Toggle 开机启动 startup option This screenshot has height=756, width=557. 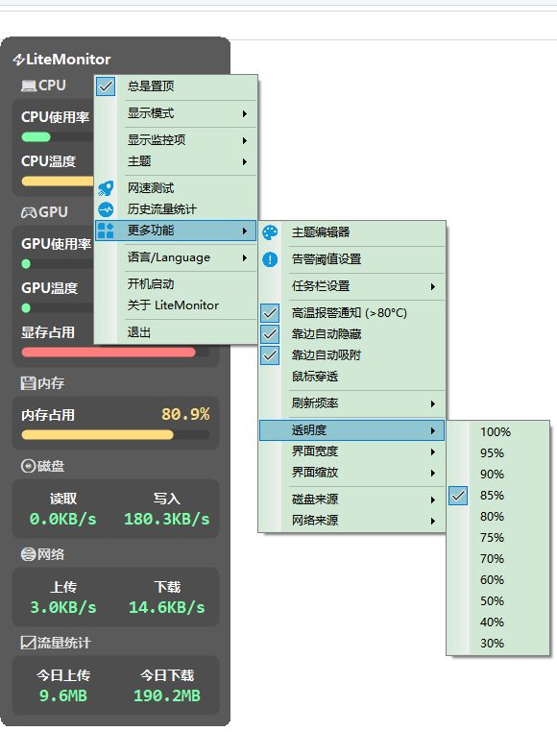click(x=176, y=284)
